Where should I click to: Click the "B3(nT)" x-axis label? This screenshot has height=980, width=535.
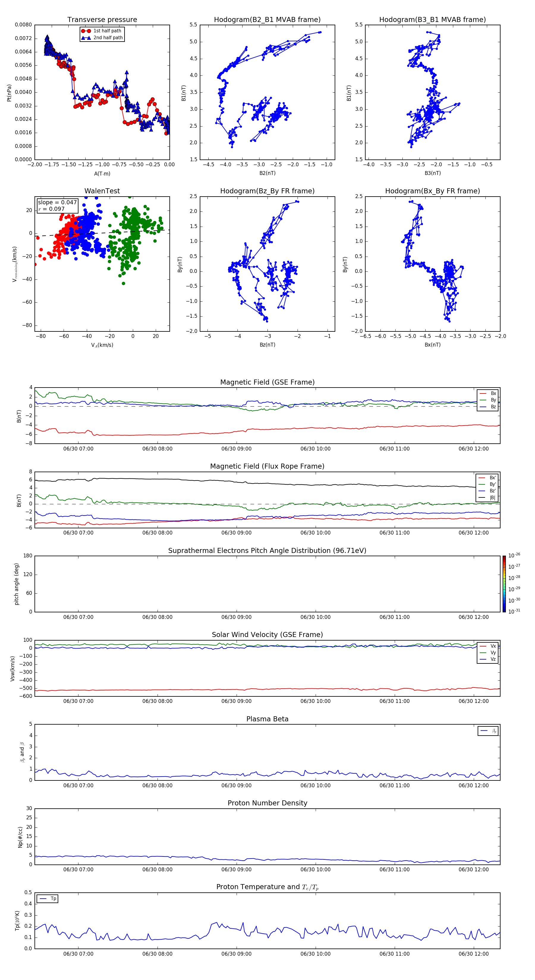[x=432, y=173]
